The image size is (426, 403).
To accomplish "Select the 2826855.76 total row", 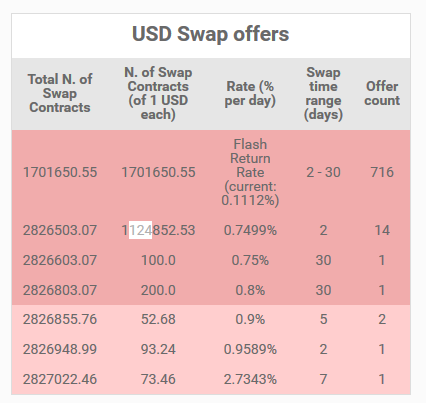I will [x=211, y=319].
